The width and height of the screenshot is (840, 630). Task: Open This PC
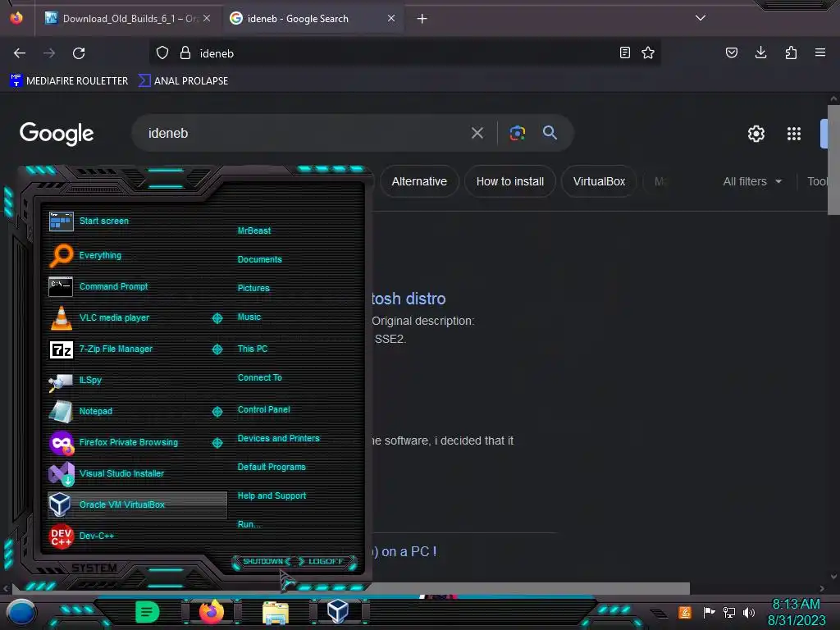[253, 349]
